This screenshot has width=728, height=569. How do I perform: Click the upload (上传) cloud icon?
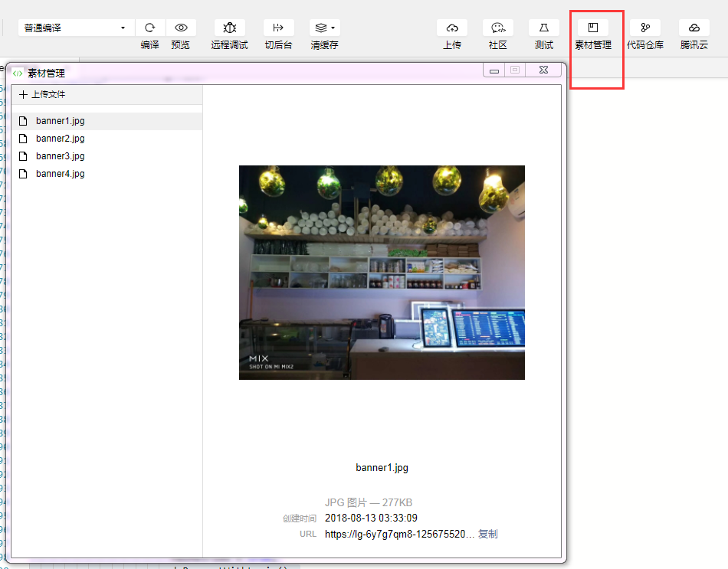pyautogui.click(x=452, y=28)
